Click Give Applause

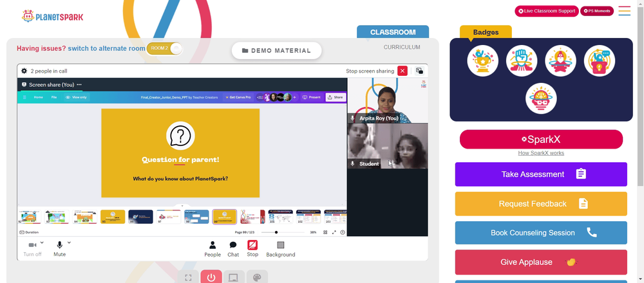pyautogui.click(x=541, y=262)
